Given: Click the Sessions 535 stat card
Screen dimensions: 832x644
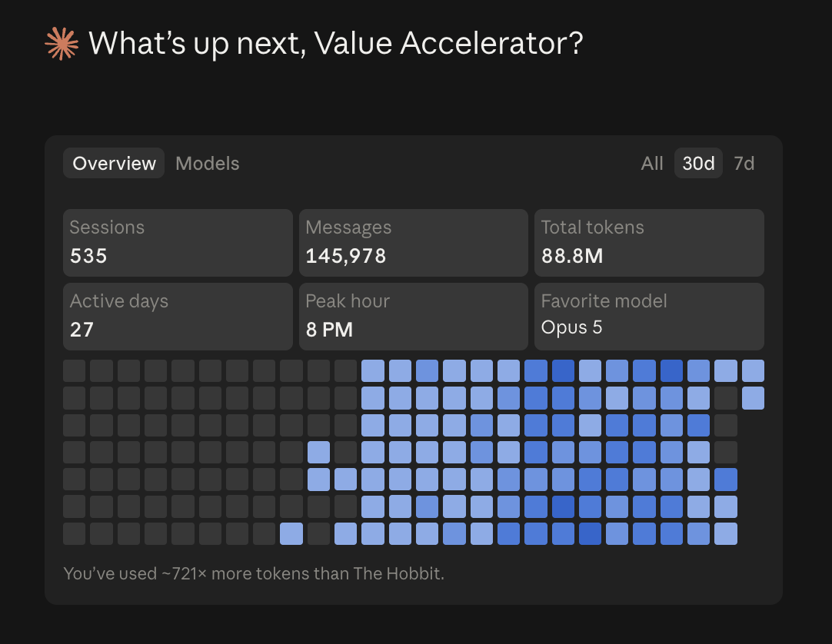Looking at the screenshot, I should tap(178, 242).
